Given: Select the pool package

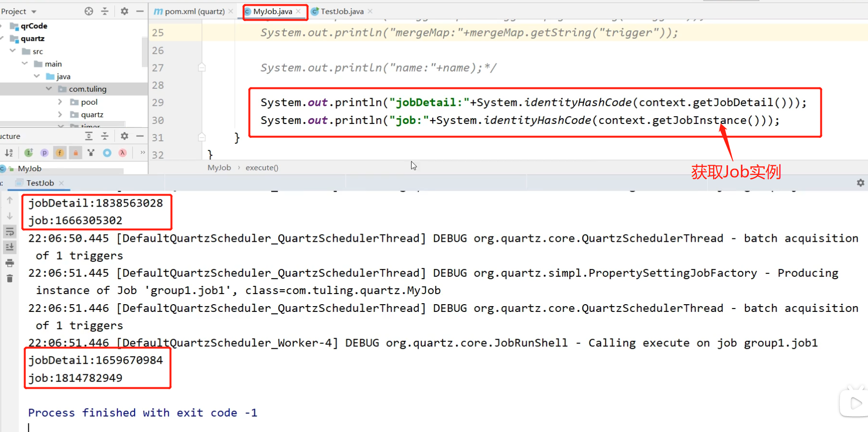Looking at the screenshot, I should point(89,102).
